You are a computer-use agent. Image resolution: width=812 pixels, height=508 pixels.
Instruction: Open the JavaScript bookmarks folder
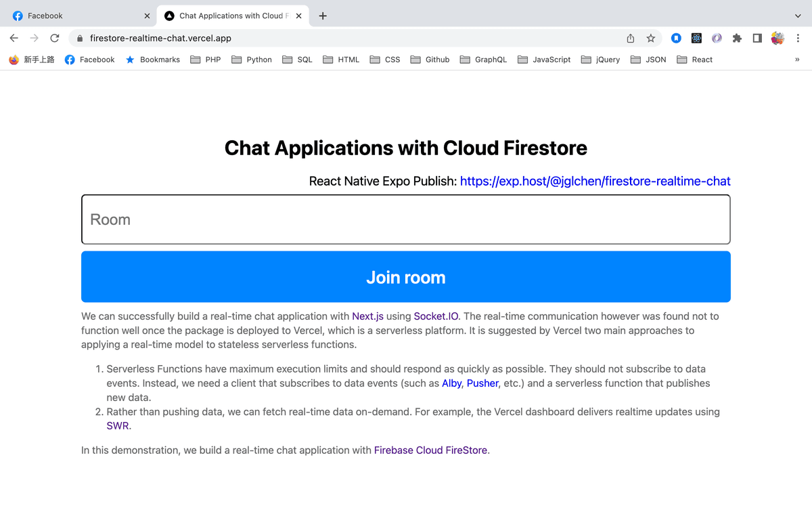click(x=545, y=60)
